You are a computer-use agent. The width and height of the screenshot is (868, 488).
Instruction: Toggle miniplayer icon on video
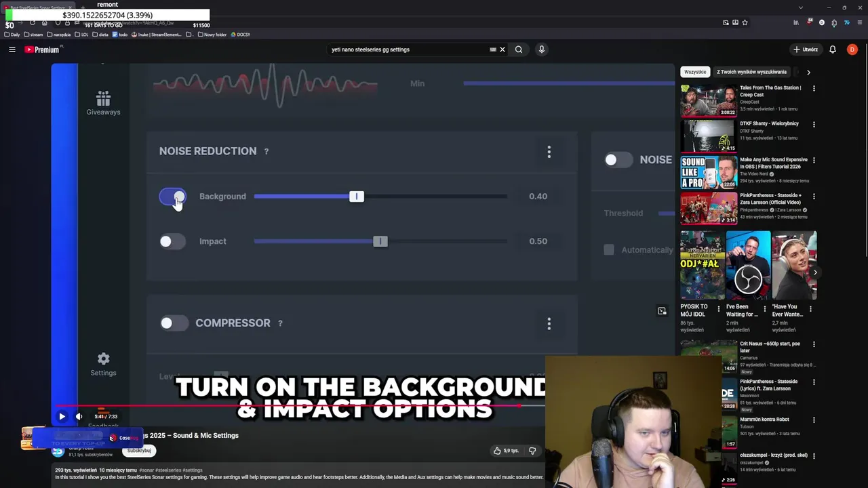(662, 311)
